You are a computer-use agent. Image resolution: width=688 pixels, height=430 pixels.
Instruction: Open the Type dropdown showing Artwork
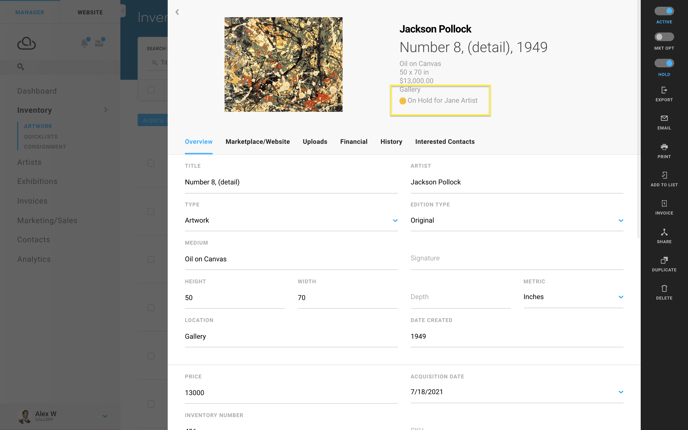click(291, 220)
